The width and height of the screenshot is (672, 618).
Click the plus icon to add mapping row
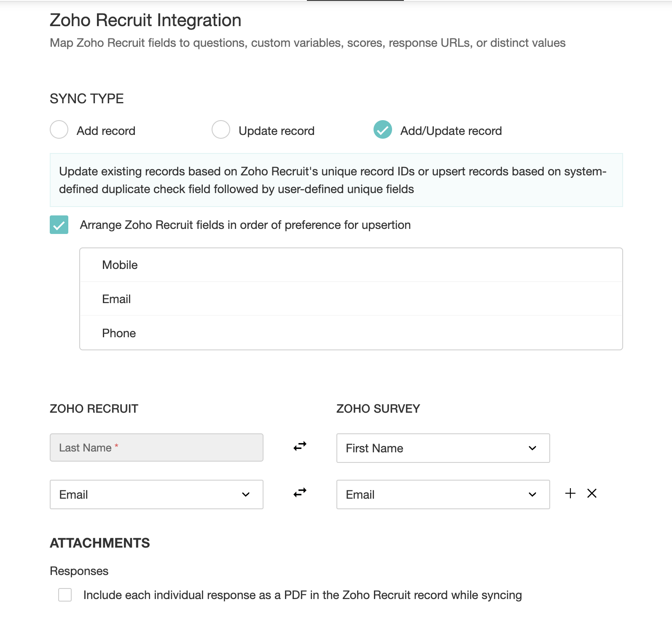pos(570,493)
